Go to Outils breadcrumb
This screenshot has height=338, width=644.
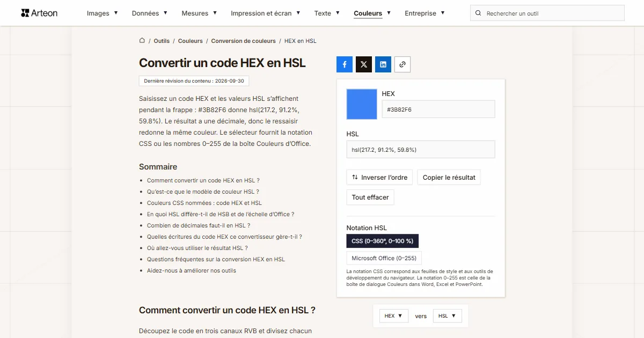pyautogui.click(x=162, y=41)
